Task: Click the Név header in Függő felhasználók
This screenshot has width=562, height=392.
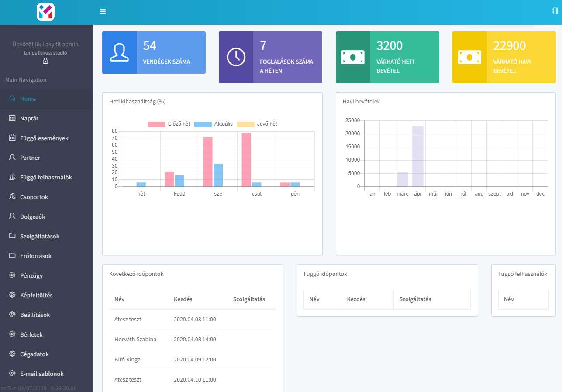Action: (x=509, y=299)
